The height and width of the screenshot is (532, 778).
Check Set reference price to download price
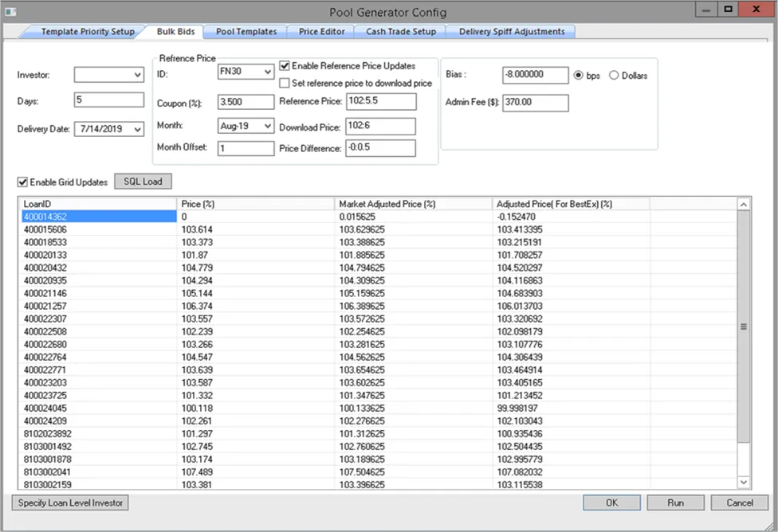pyautogui.click(x=285, y=83)
